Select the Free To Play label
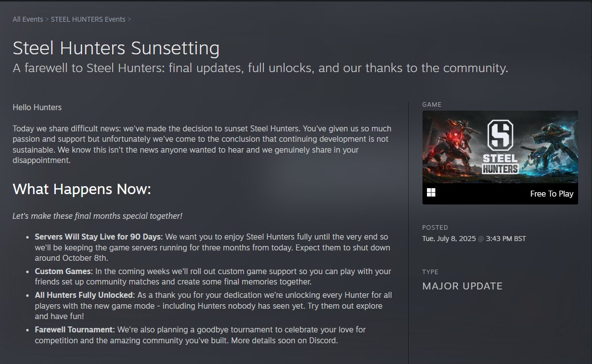Viewport: 592px width, 364px height. (x=551, y=194)
